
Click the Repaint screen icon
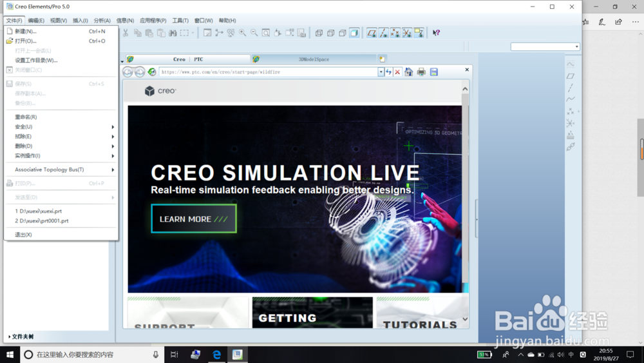(x=207, y=33)
